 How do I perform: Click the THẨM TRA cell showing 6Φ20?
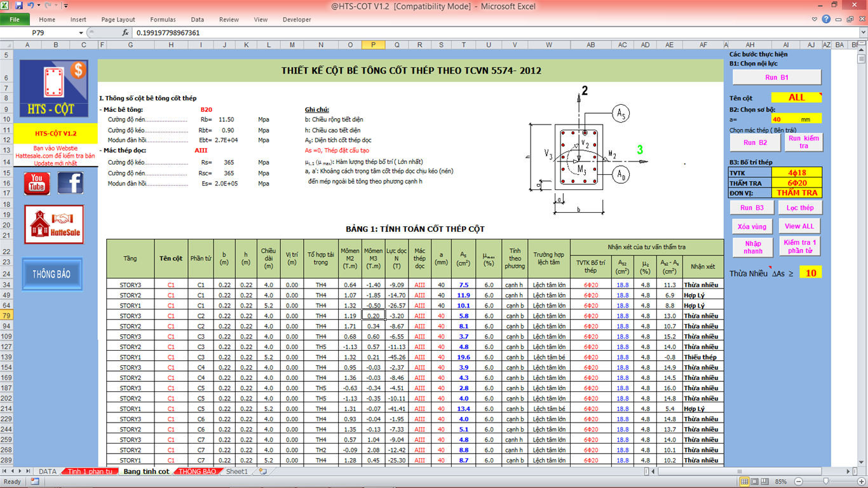tap(796, 182)
